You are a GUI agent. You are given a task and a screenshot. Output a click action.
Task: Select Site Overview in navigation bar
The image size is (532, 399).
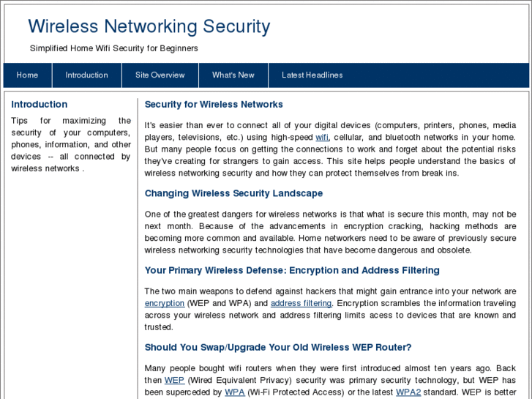[x=160, y=75]
